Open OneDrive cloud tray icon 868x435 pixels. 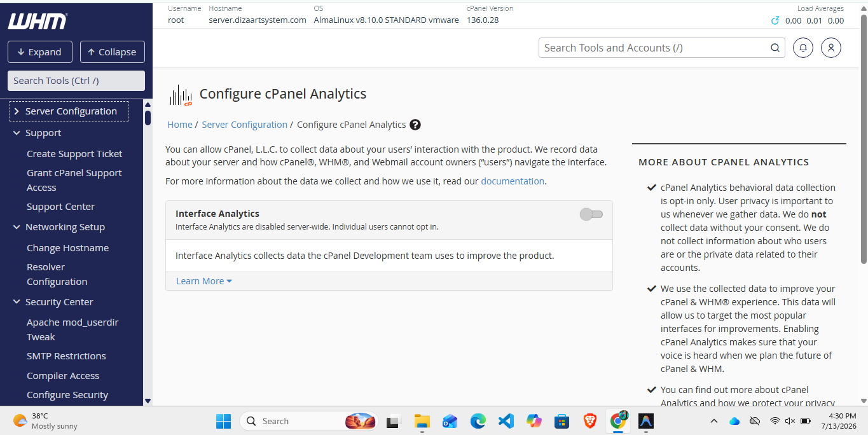point(734,421)
